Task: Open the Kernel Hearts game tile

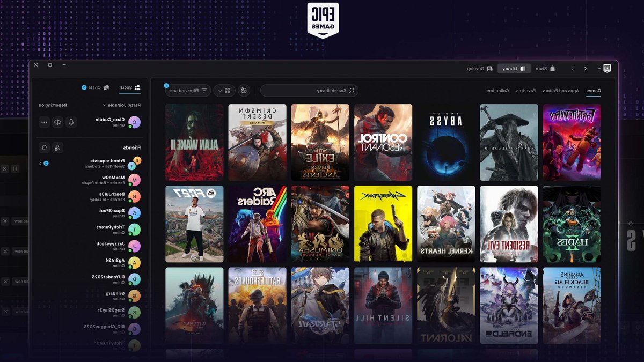Action: click(x=446, y=224)
